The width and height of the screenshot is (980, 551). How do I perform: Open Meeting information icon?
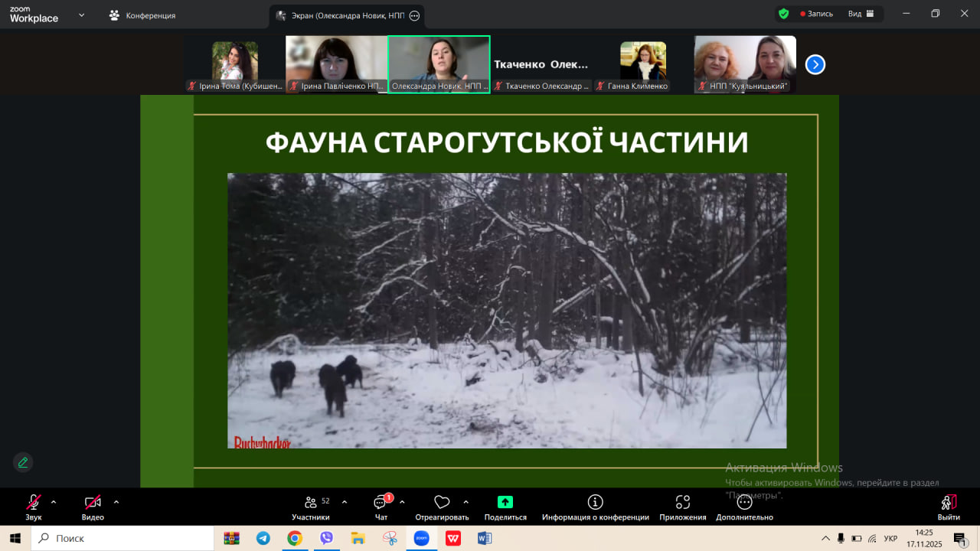pyautogui.click(x=595, y=502)
